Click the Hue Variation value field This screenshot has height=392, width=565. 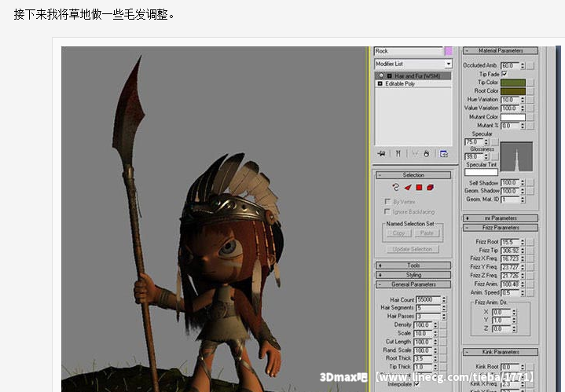point(510,100)
